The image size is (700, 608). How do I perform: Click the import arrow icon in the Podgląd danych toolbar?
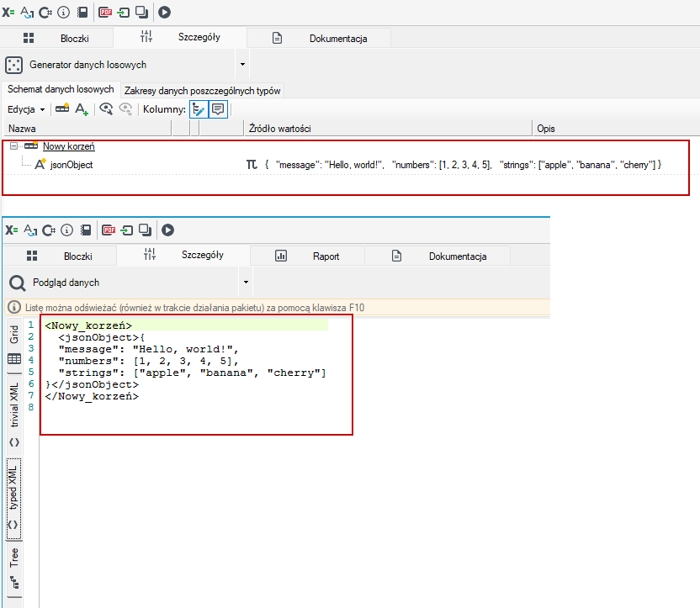(127, 230)
